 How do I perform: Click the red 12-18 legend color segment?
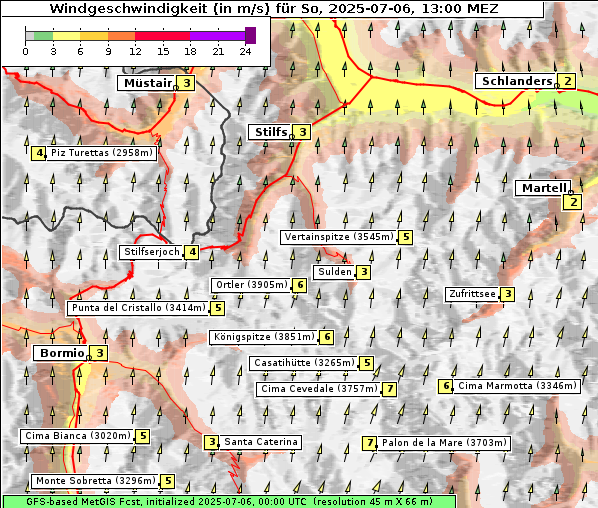click(162, 36)
